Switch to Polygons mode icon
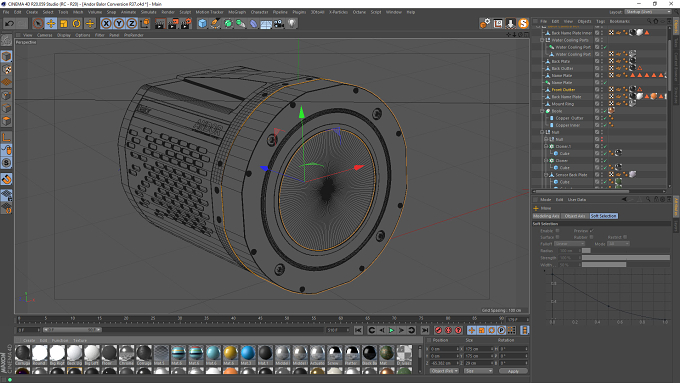The height and width of the screenshot is (383, 680). pyautogui.click(x=7, y=121)
